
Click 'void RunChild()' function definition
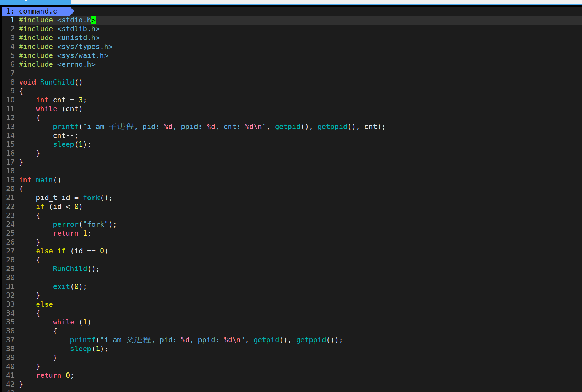click(51, 82)
